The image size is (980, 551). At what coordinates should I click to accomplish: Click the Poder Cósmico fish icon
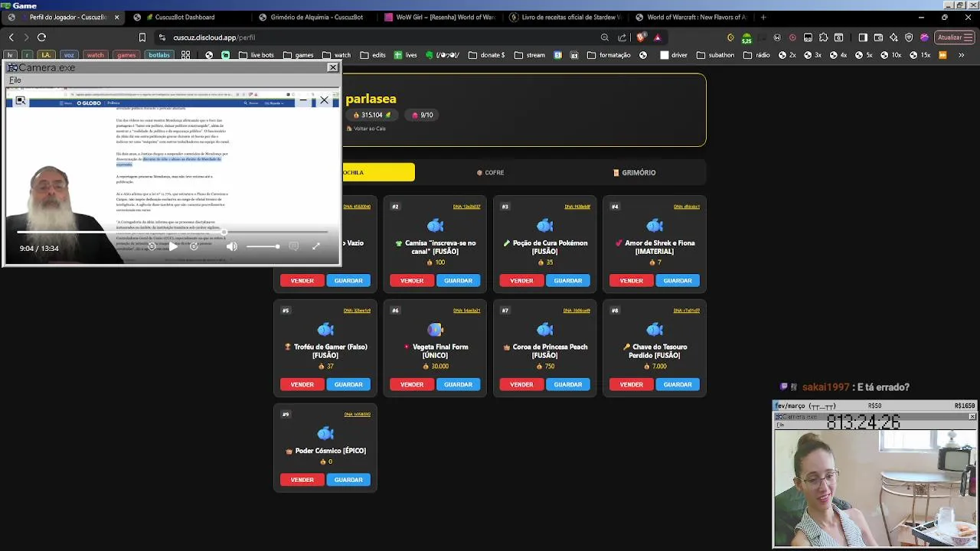coord(325,433)
